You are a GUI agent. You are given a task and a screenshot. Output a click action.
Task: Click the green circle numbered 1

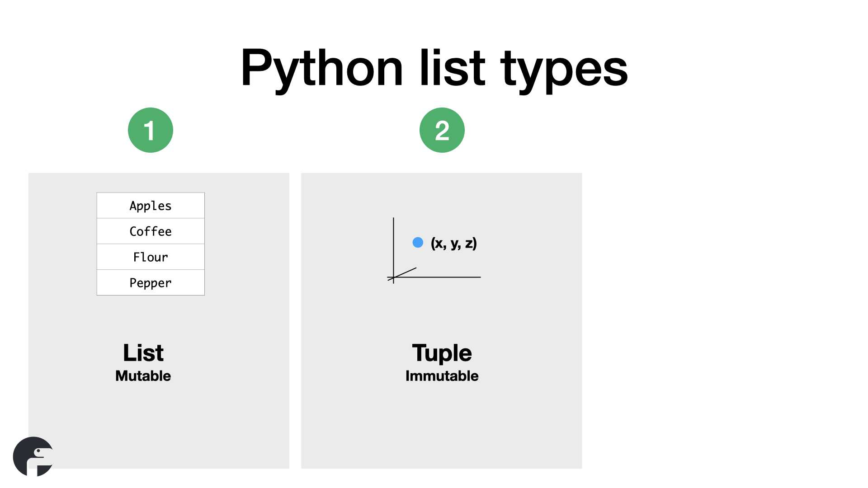click(x=151, y=130)
